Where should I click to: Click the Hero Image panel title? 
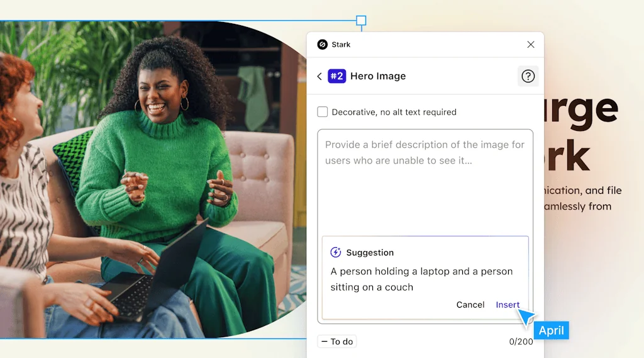(378, 76)
